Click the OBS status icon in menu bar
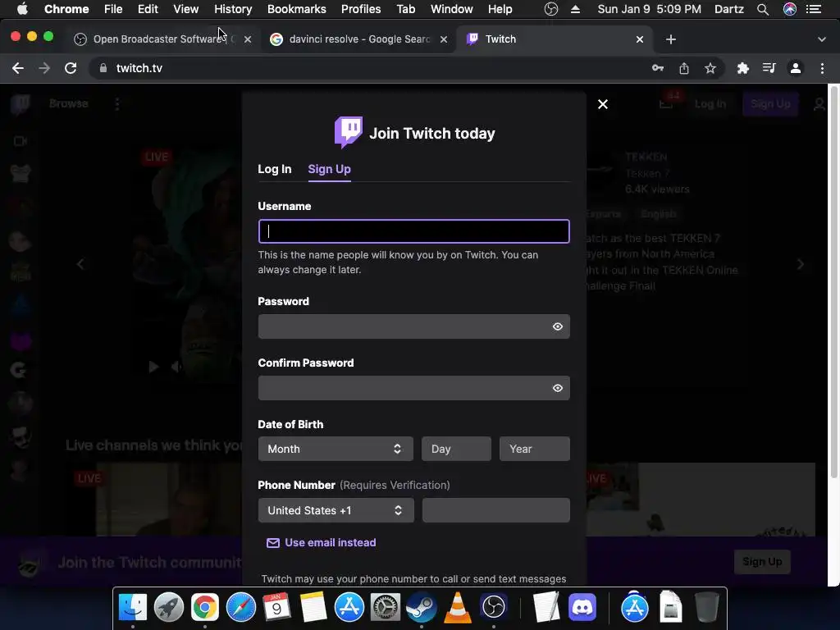840x630 pixels. [x=551, y=9]
